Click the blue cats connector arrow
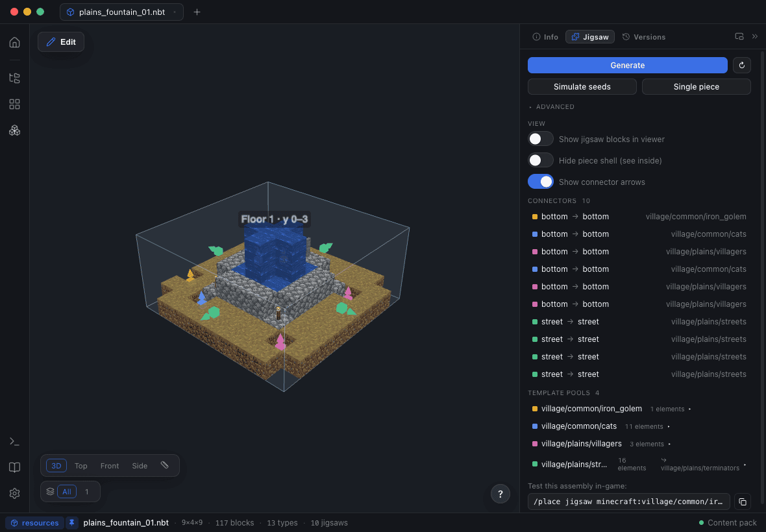766x532 pixels. click(201, 298)
